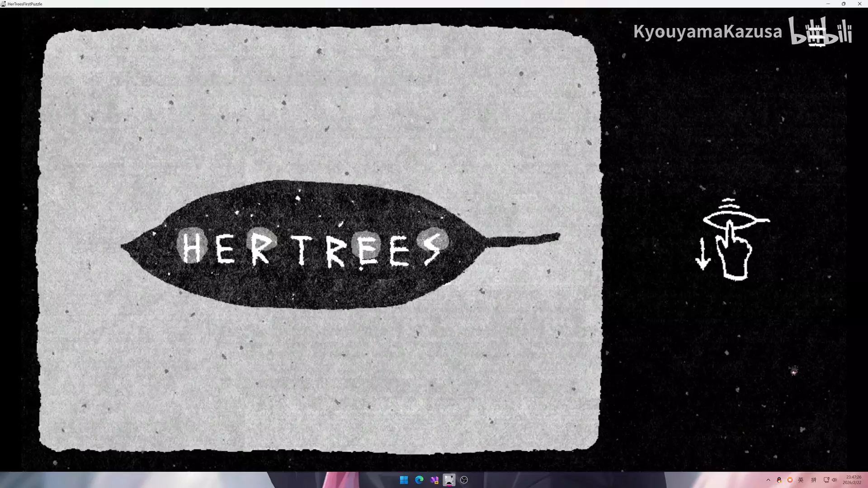The width and height of the screenshot is (868, 488).
Task: Click the down arrow beside the hand
Action: (x=703, y=254)
